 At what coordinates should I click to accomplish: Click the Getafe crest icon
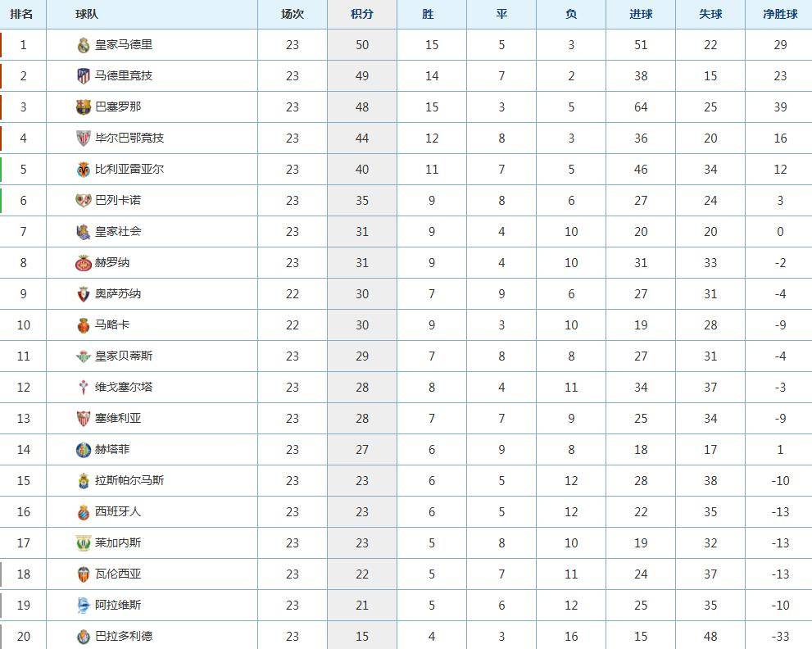click(x=84, y=450)
